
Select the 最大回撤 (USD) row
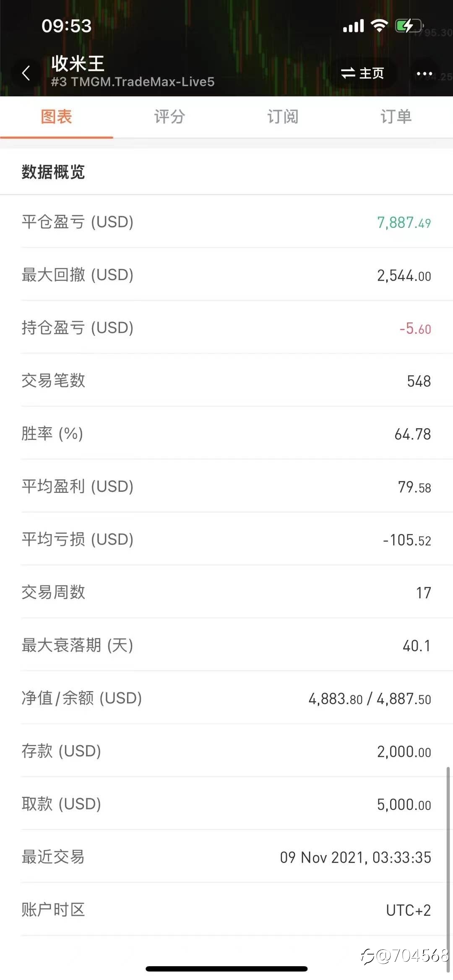[226, 275]
